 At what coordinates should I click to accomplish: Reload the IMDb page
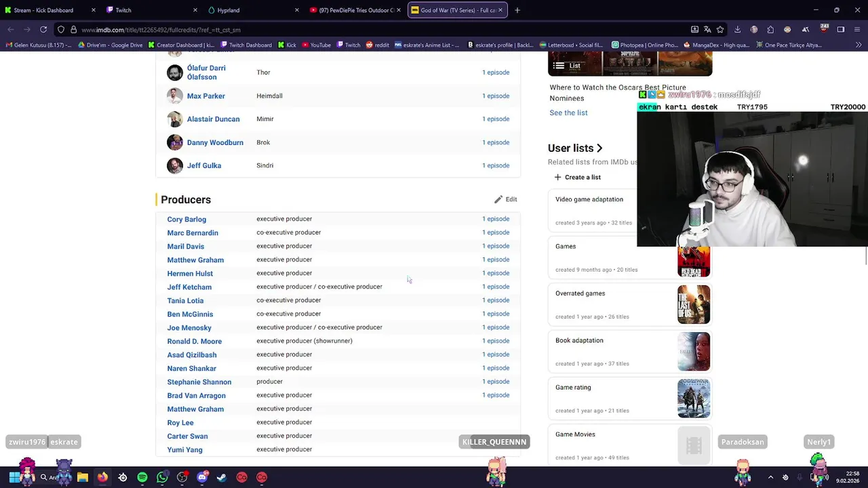(x=43, y=29)
